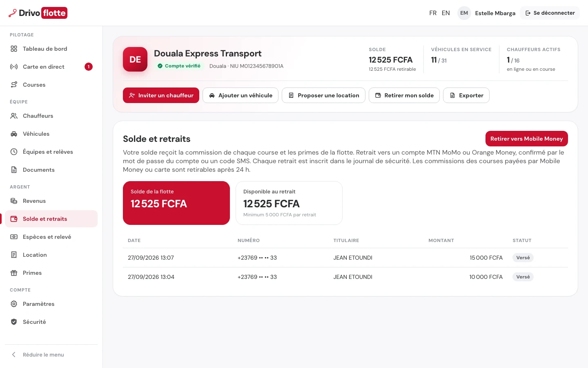Image resolution: width=588 pixels, height=368 pixels.
Task: Click Retirer vers Mobile Money button
Action: pos(527,139)
